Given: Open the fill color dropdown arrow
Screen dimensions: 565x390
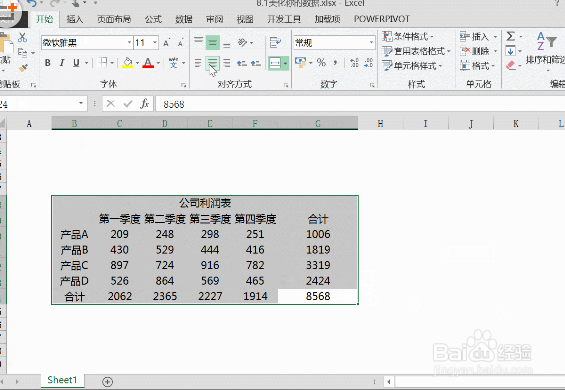Looking at the screenshot, I should click(137, 63).
